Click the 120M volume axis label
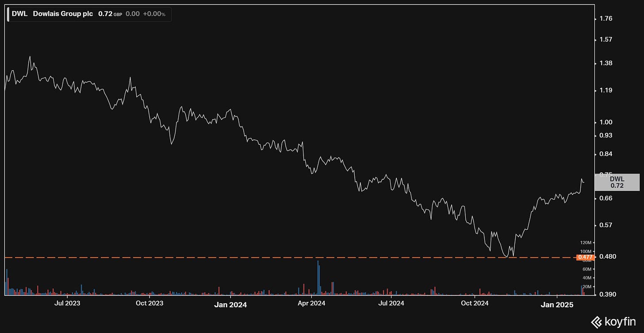The image size is (644, 333). click(x=585, y=243)
